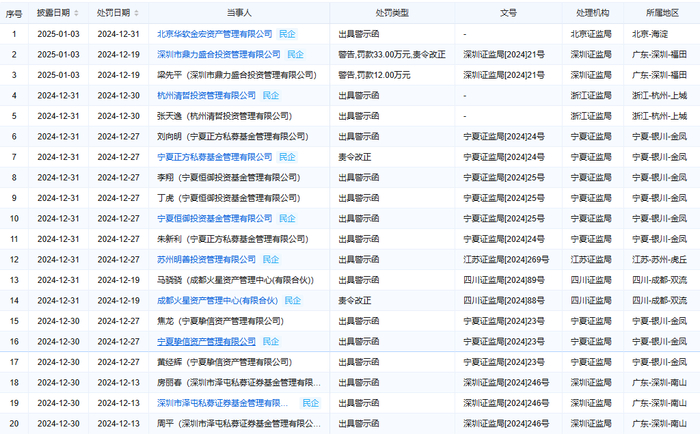This screenshot has width=700, height=434.
Task: Click penalty 警告,罚款33.00万元,责令改正
Action: point(392,54)
